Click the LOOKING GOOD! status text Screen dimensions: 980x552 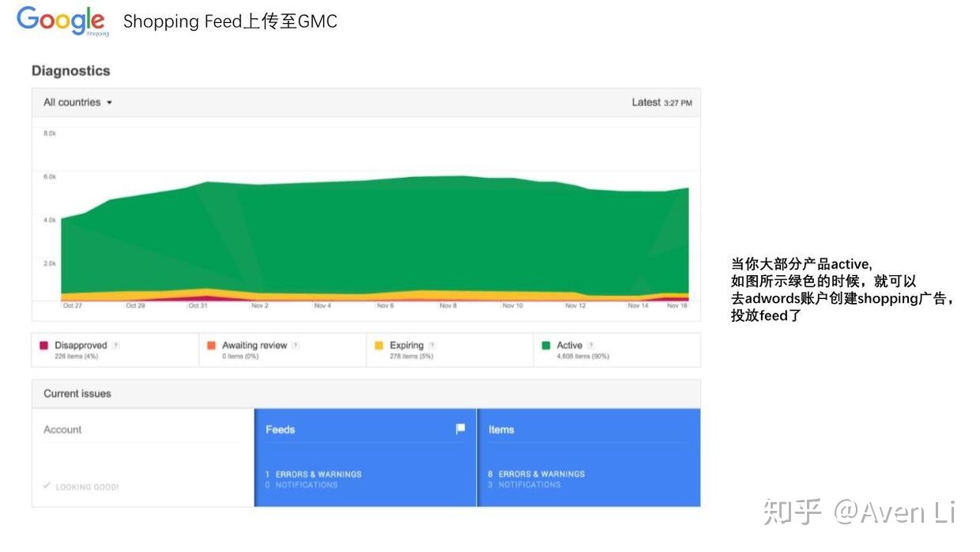pyautogui.click(x=87, y=486)
